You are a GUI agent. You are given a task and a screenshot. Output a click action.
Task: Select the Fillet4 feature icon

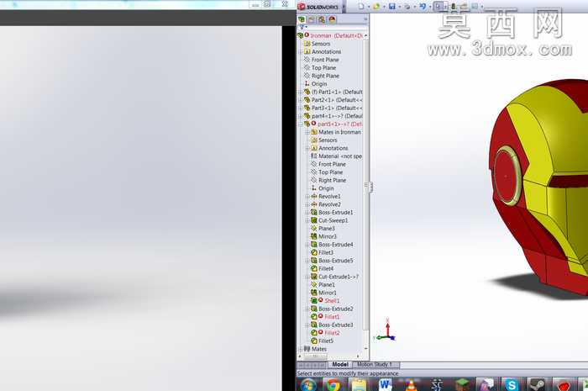pos(314,269)
